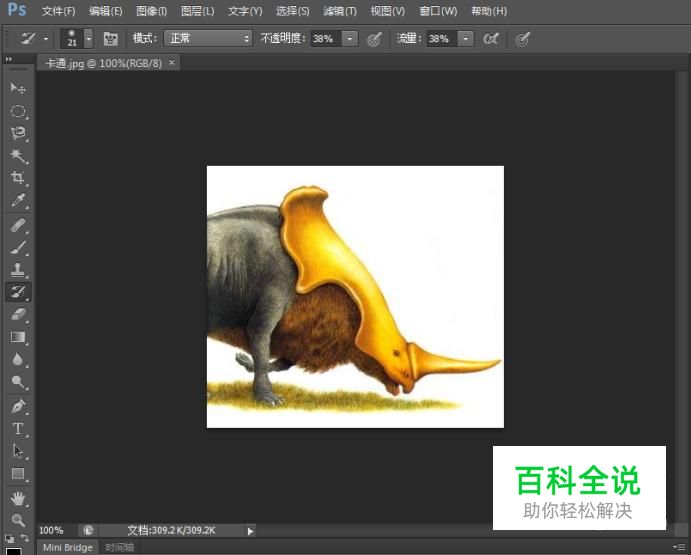Toggle the Brush panel button
The height and width of the screenshot is (555, 691).
pyautogui.click(x=110, y=39)
